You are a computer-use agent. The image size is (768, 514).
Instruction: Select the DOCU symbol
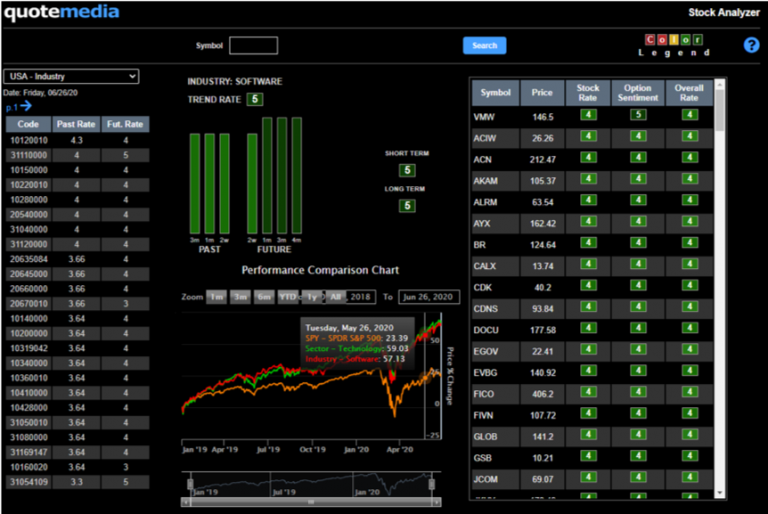click(486, 330)
